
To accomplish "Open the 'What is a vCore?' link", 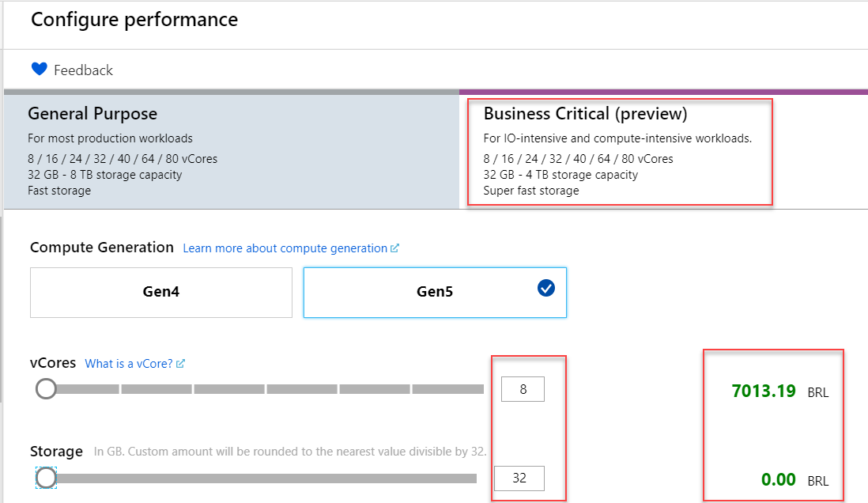I will point(129,364).
